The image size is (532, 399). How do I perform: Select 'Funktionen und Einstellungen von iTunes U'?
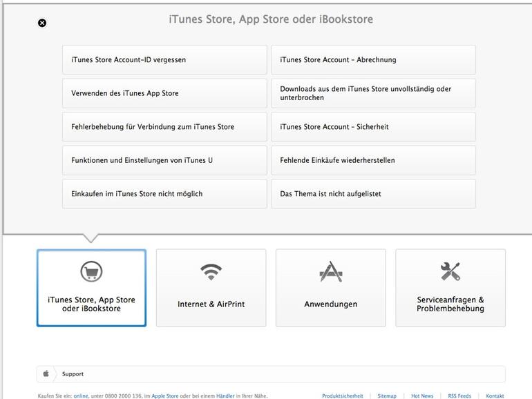pyautogui.click(x=164, y=160)
